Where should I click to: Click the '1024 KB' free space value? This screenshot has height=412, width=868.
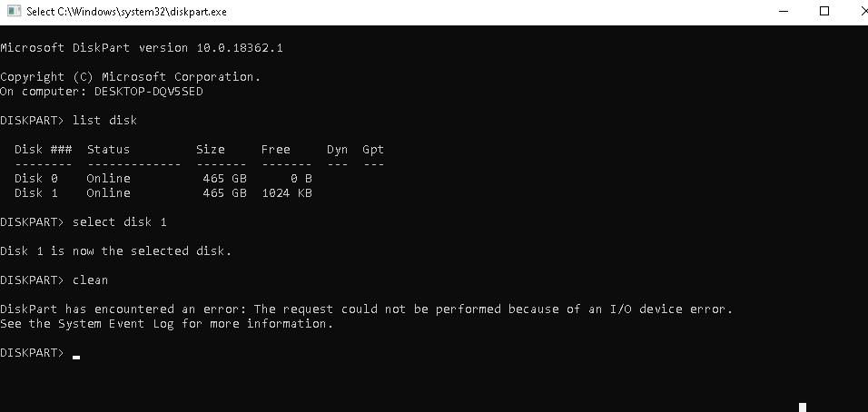point(287,192)
